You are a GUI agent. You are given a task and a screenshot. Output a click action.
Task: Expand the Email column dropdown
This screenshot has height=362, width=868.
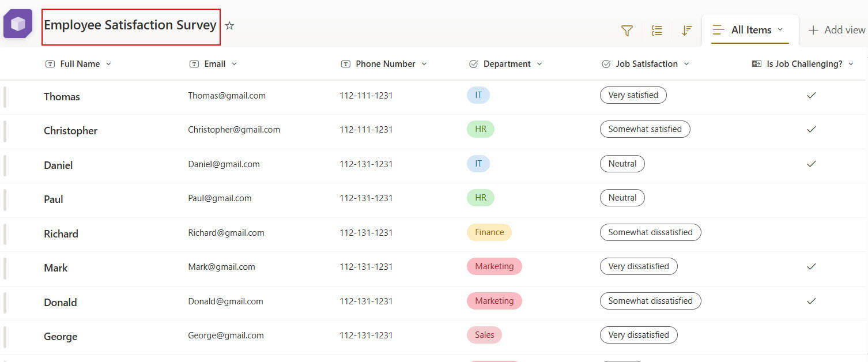234,64
